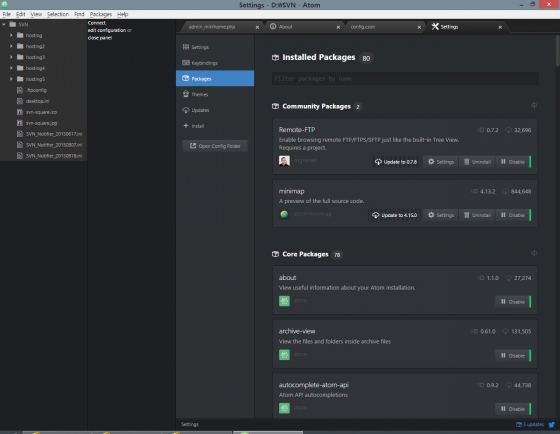Collapse the Core Packages section
This screenshot has height=434, width=560.
pos(534,253)
